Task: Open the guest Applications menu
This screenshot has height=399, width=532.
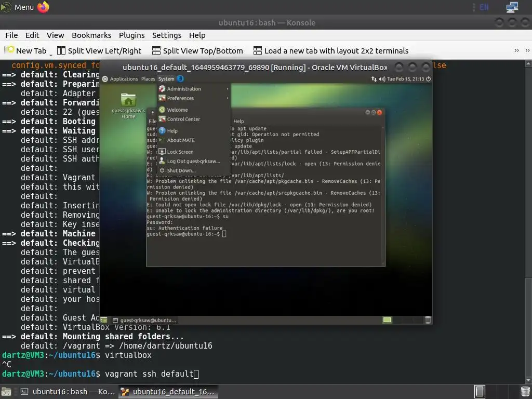Action: click(x=120, y=79)
